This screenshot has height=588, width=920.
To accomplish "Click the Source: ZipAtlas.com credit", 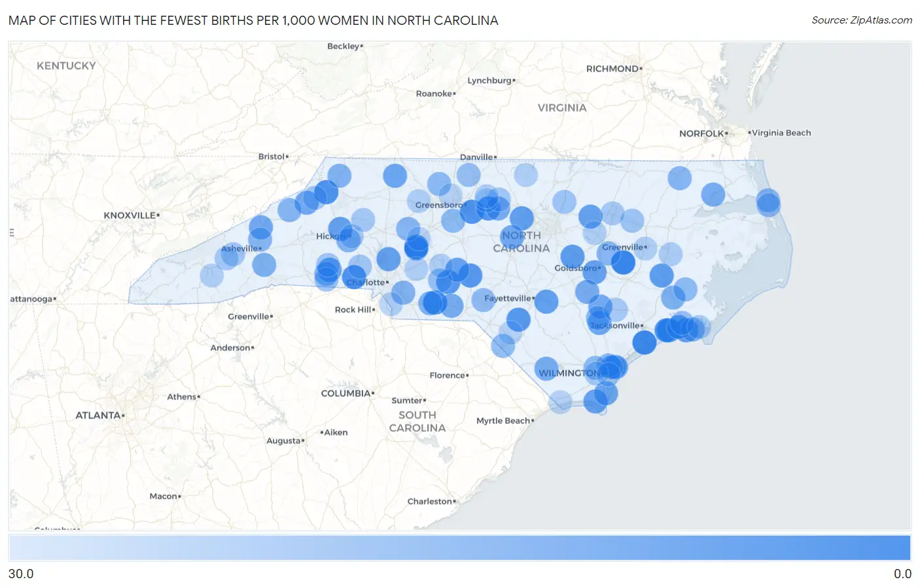I will coord(861,20).
